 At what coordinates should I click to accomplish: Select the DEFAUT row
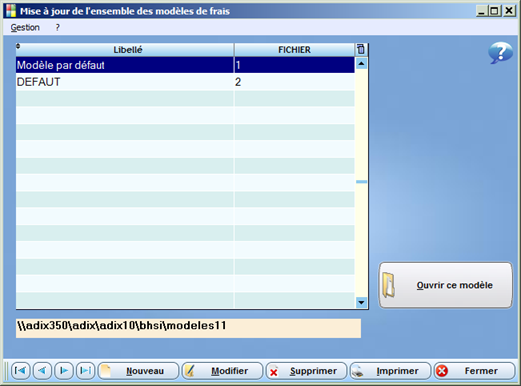(x=185, y=82)
